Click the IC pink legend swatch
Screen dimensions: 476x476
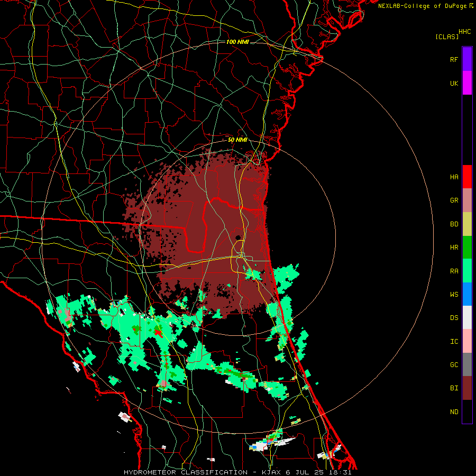click(x=467, y=341)
